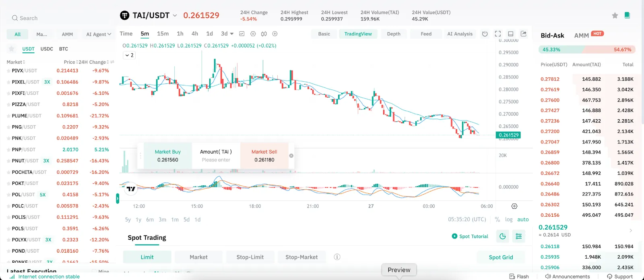
Task: Show the Depth chart
Action: (x=394, y=34)
